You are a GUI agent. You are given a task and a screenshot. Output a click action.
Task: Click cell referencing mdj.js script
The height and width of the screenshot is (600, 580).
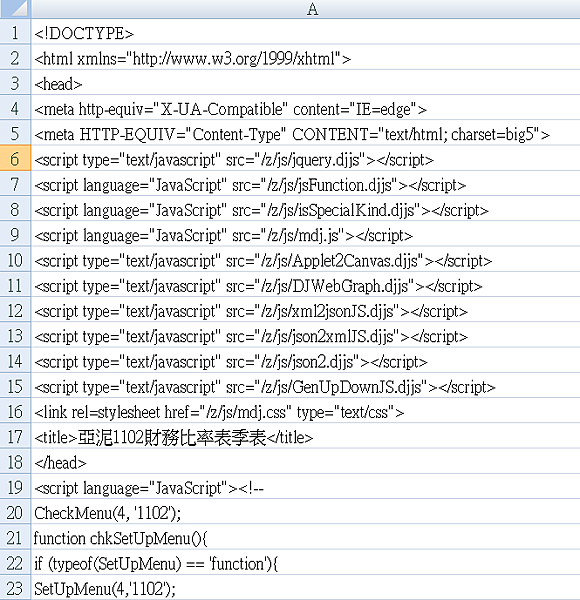click(305, 234)
